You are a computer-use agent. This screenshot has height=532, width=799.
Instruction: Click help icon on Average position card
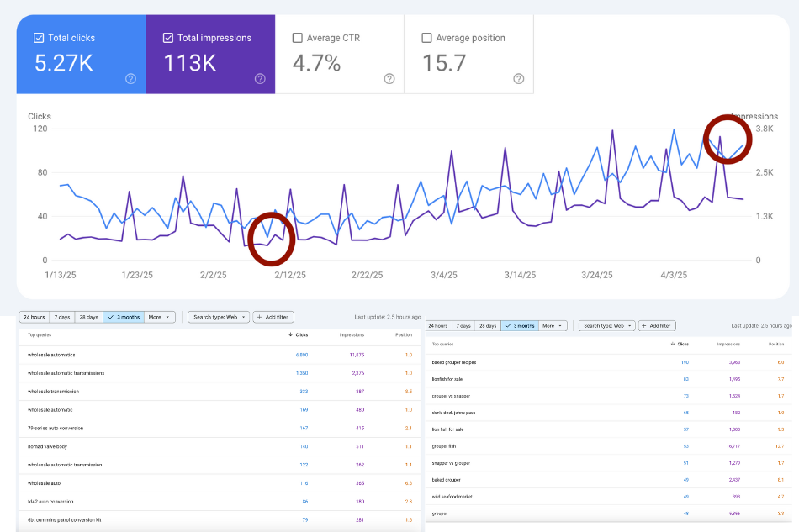(x=519, y=79)
